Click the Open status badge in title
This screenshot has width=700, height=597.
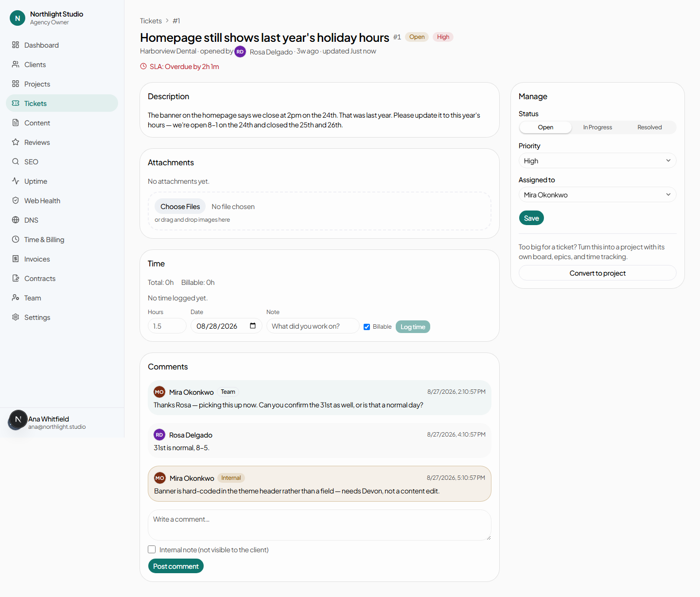[x=417, y=37]
